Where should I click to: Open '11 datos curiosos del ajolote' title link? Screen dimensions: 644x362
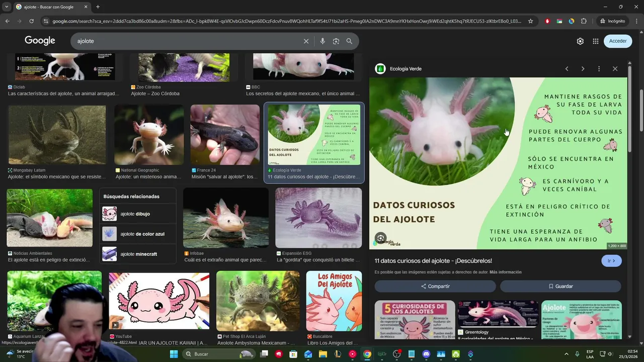coord(433,261)
